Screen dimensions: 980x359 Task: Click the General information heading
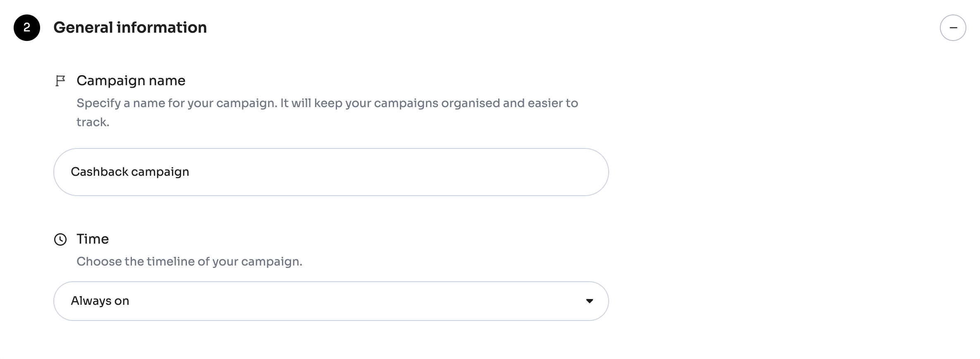(130, 28)
